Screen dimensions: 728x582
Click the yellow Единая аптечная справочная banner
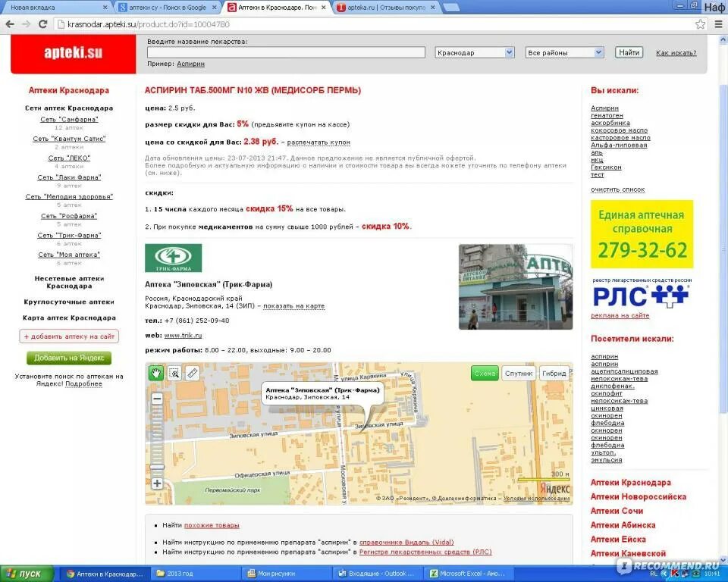pyautogui.click(x=642, y=234)
